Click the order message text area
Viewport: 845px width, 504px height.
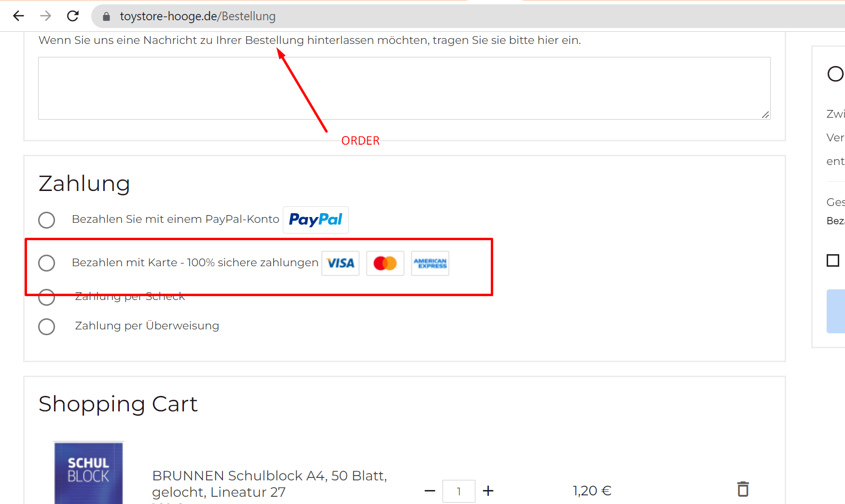pos(404,88)
